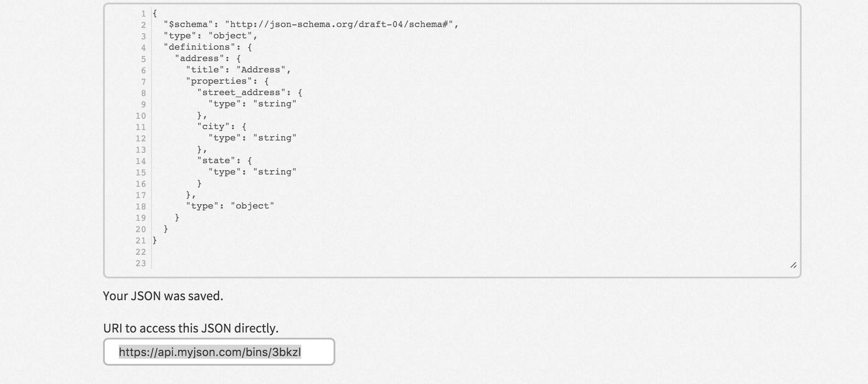Select the URI field with the myjson link

[x=219, y=352]
